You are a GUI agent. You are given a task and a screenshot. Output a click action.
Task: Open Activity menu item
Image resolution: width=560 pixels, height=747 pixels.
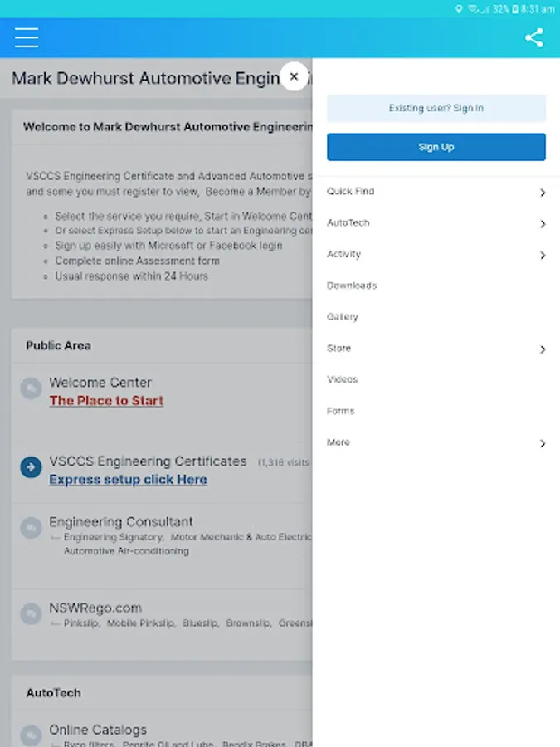point(343,255)
